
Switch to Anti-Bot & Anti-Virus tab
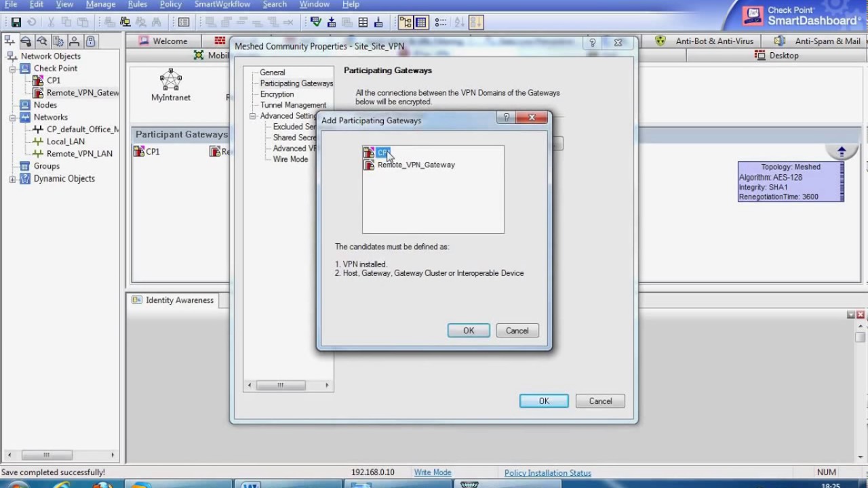[705, 41]
